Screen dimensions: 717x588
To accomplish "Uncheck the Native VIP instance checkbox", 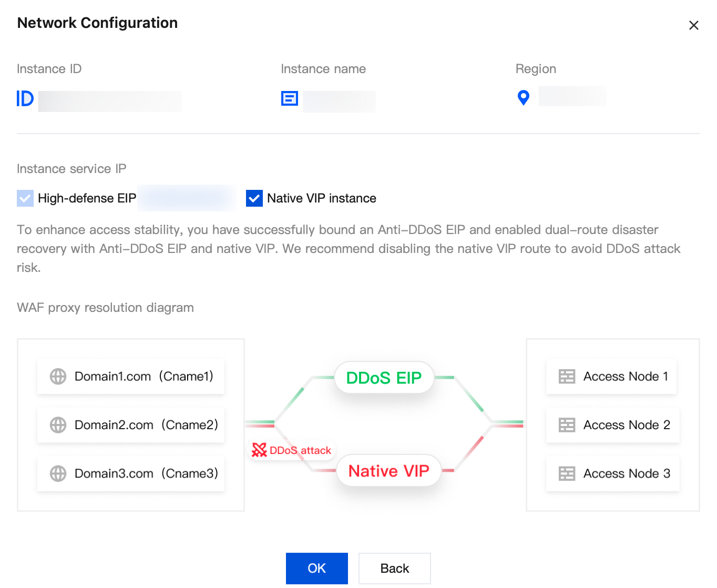I will (x=254, y=198).
